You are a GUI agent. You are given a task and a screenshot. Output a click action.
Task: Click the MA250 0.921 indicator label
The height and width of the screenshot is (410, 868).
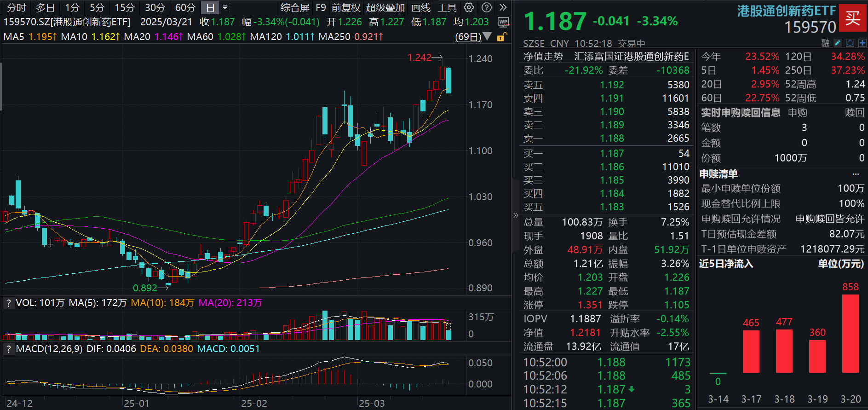pyautogui.click(x=351, y=36)
